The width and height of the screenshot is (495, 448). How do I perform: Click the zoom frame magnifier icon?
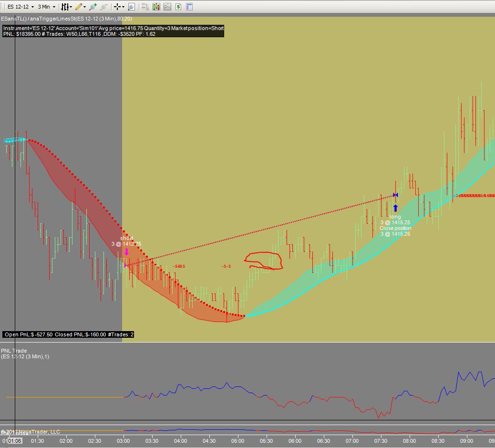click(x=131, y=7)
